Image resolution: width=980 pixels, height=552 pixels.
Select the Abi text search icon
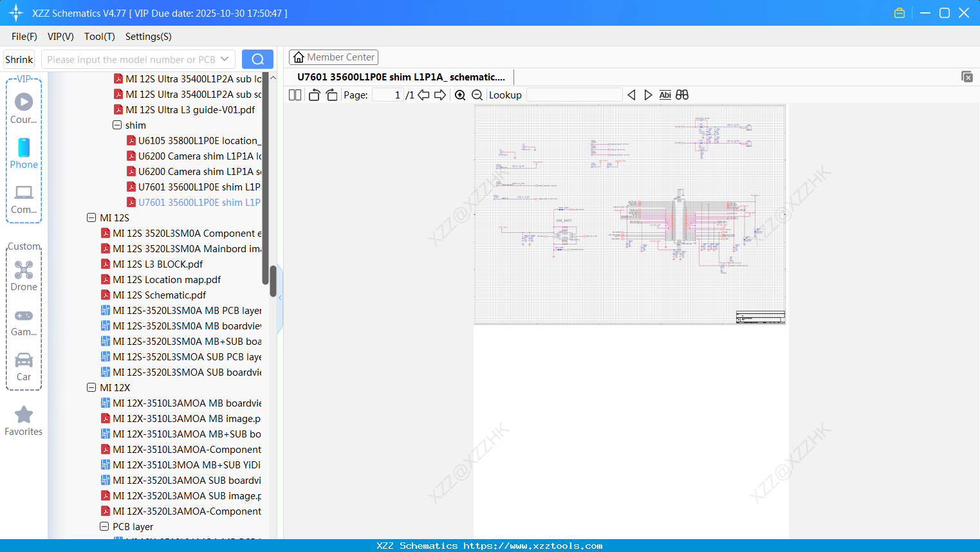(665, 95)
